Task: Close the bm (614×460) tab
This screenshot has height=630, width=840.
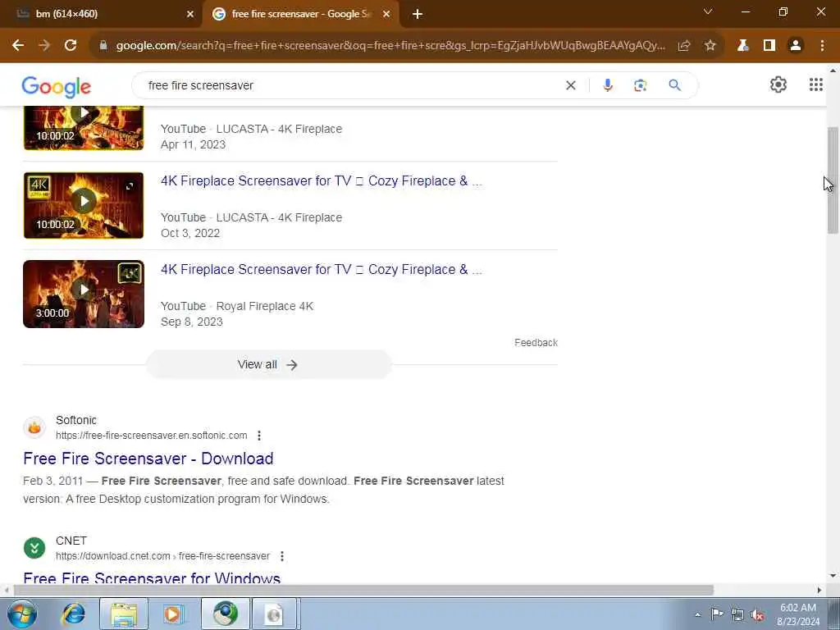Action: [190, 15]
